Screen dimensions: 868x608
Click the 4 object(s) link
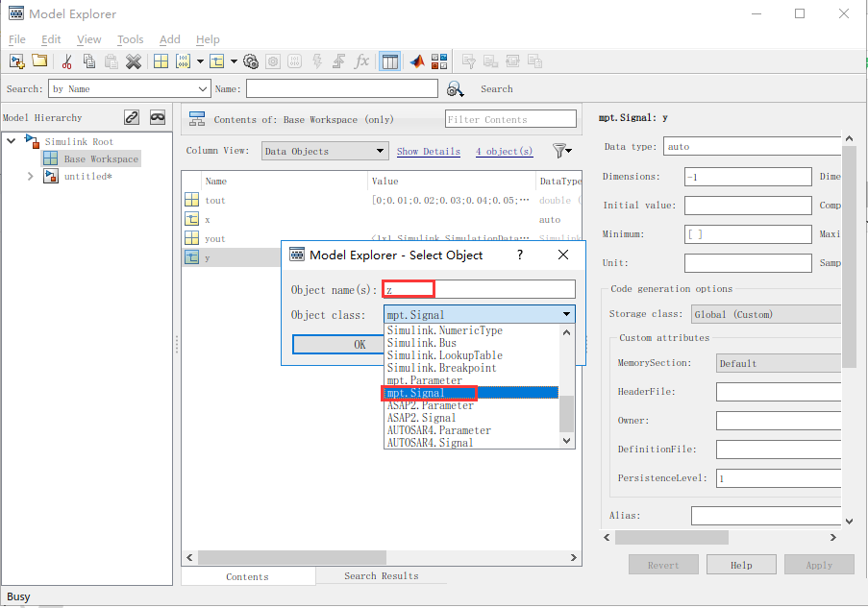pyautogui.click(x=505, y=151)
